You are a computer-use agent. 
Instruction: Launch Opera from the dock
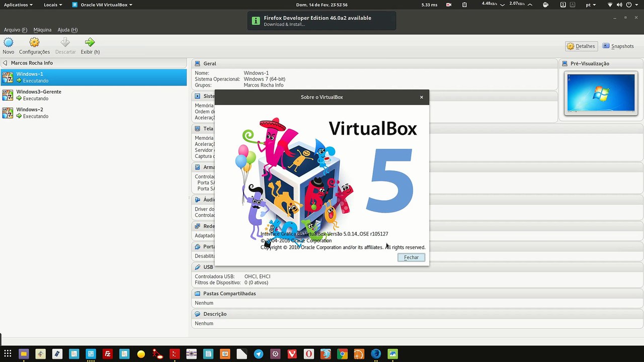tap(308, 354)
